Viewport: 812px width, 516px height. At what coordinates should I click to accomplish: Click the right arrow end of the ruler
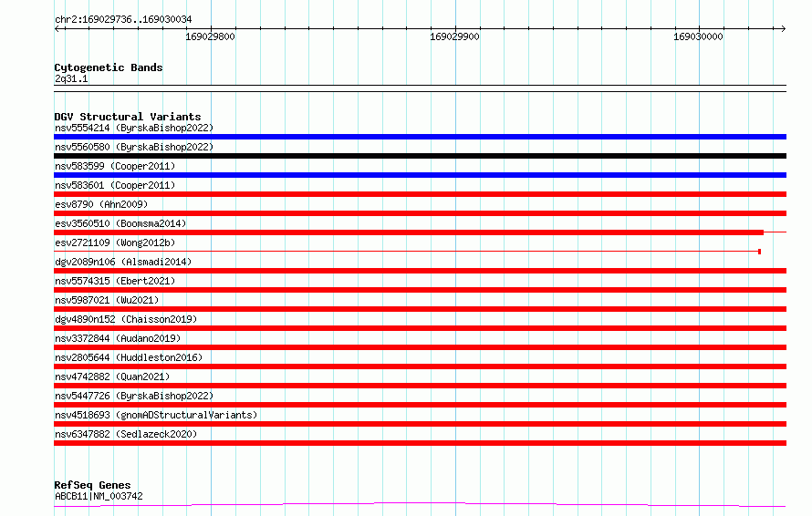(x=783, y=28)
